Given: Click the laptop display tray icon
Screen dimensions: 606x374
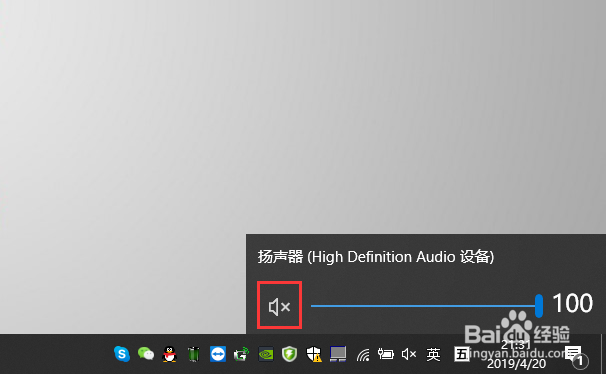Looking at the screenshot, I should (x=338, y=354).
